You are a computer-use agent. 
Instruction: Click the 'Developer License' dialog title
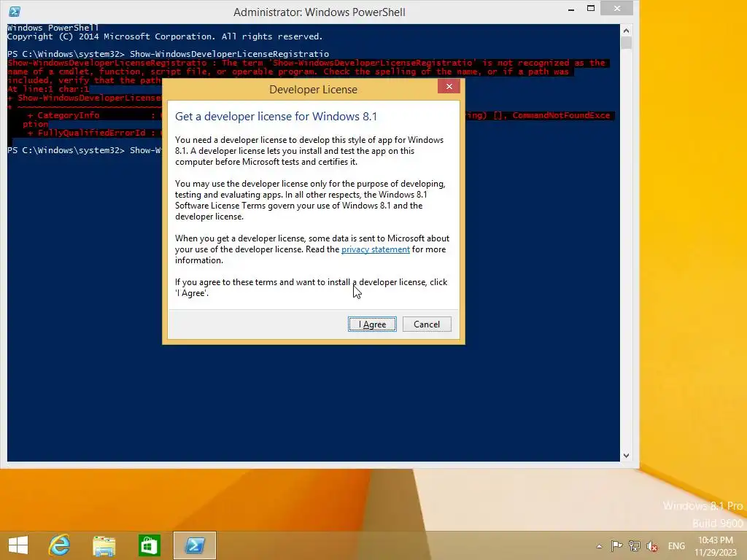click(313, 90)
